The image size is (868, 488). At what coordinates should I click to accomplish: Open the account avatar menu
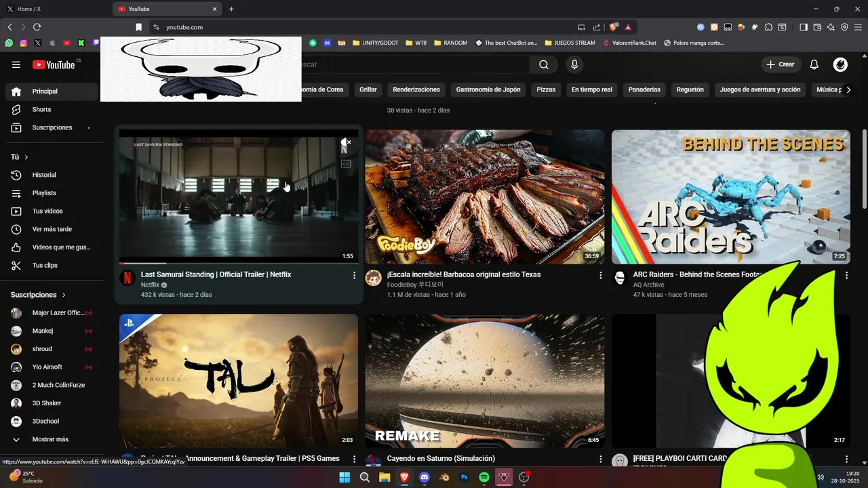(840, 64)
